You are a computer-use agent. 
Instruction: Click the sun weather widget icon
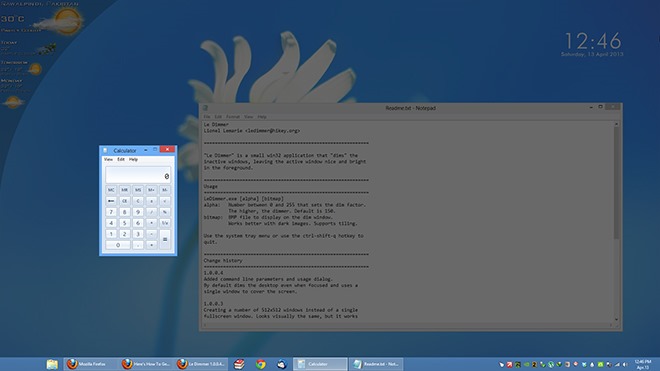[67, 21]
